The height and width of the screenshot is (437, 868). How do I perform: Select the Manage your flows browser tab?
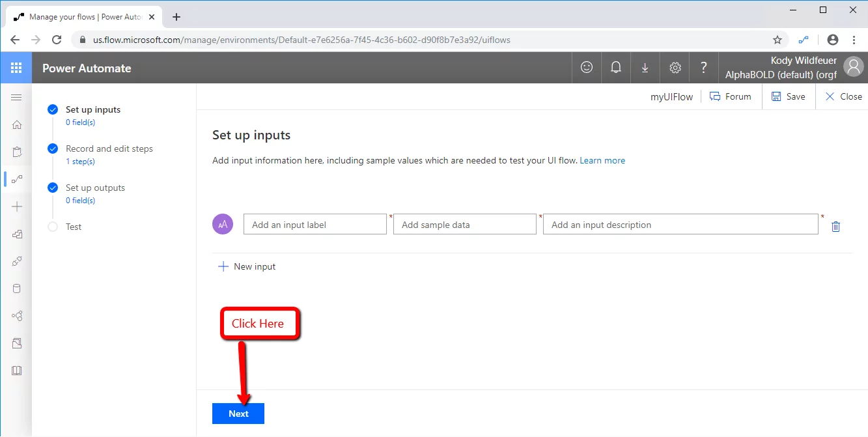84,17
